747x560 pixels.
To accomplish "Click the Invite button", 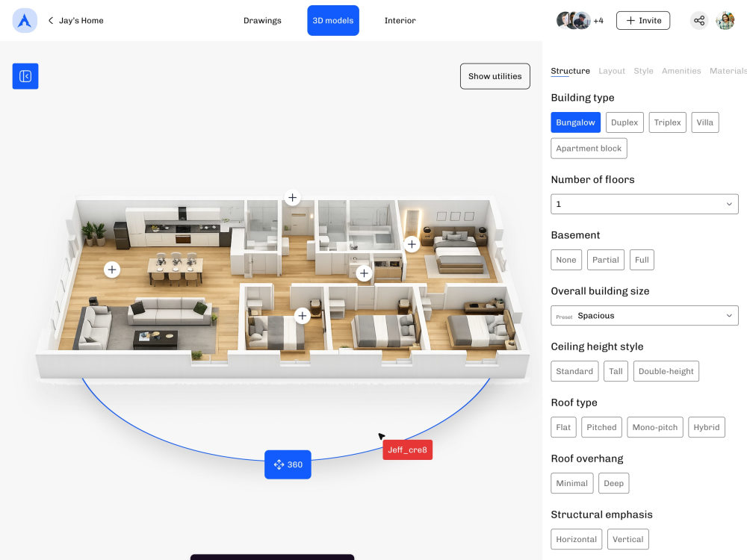I will click(x=643, y=20).
